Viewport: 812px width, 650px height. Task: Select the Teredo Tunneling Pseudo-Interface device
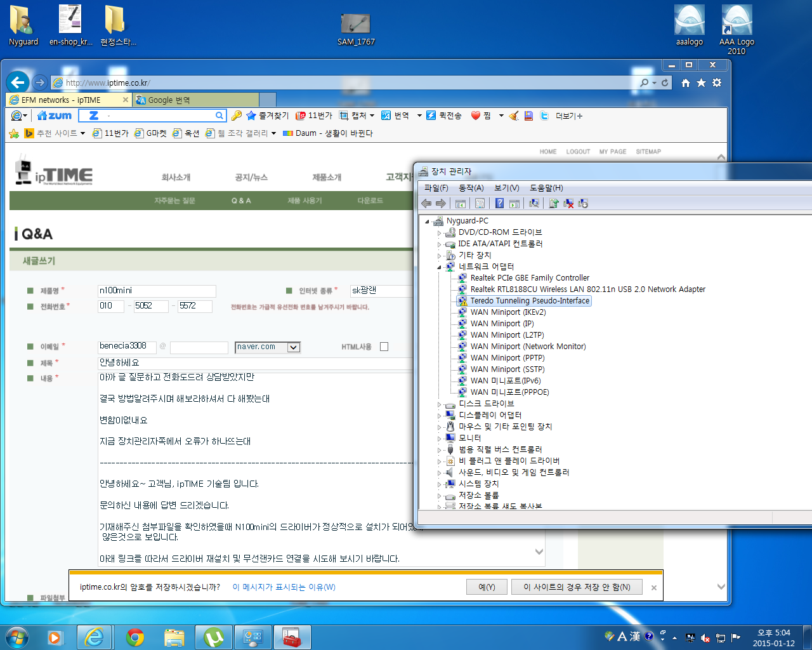tap(530, 301)
